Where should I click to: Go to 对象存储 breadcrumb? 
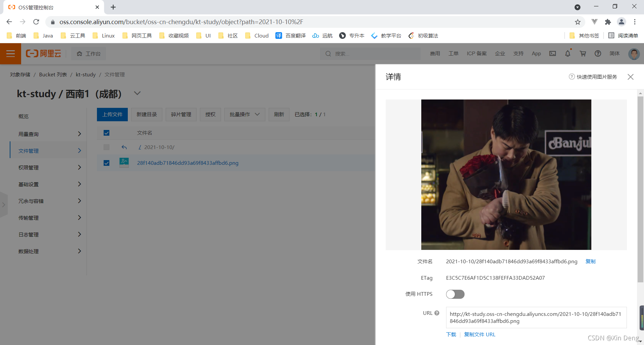tap(20, 74)
